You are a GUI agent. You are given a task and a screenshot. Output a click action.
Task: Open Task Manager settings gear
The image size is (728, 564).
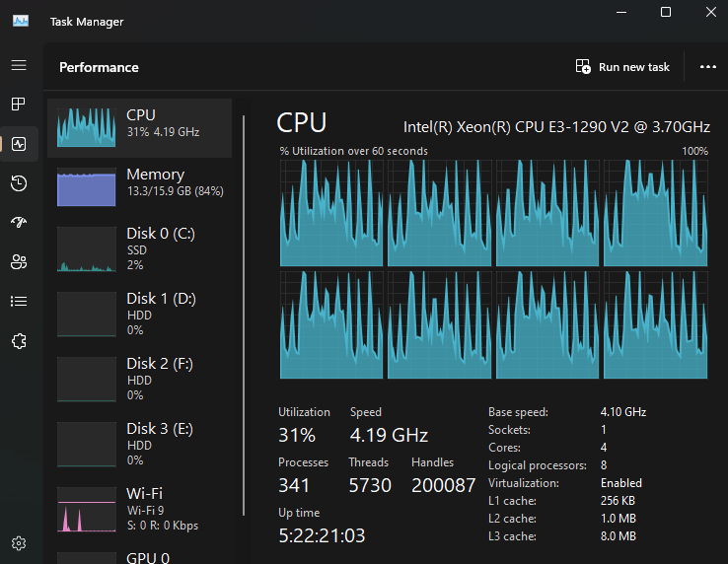click(x=19, y=543)
